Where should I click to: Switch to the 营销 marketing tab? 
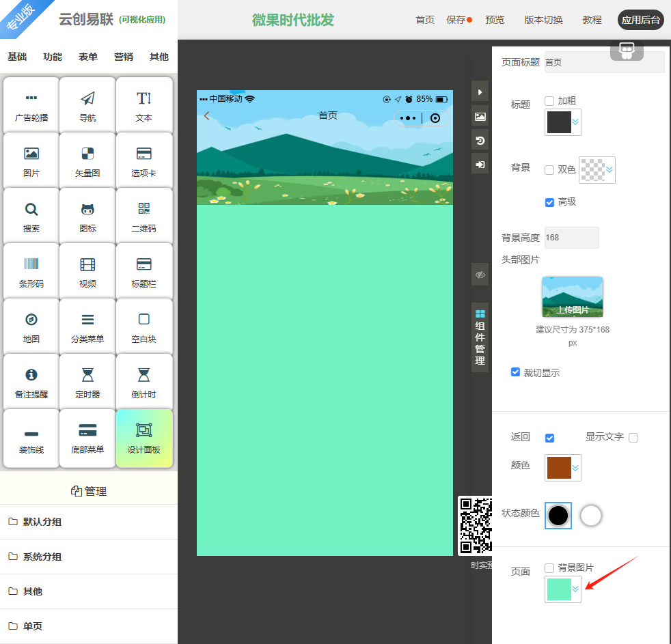click(124, 57)
